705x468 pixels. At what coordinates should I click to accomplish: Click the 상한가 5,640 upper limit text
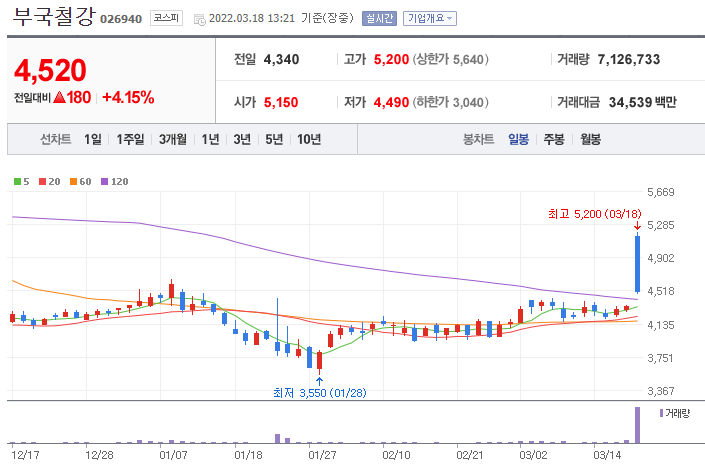pos(451,59)
